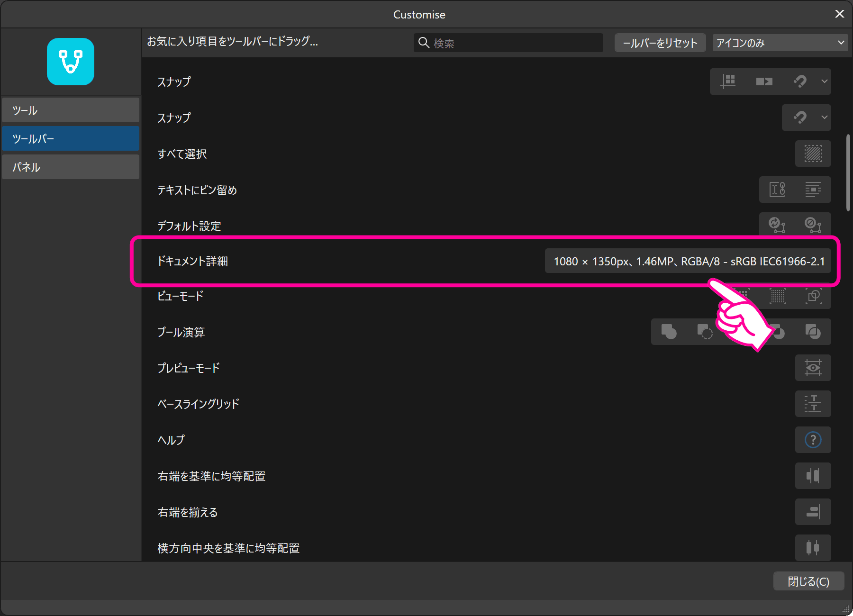This screenshot has width=853, height=616.
Task: Select the すべて選択 marching-ants square icon
Action: (812, 154)
